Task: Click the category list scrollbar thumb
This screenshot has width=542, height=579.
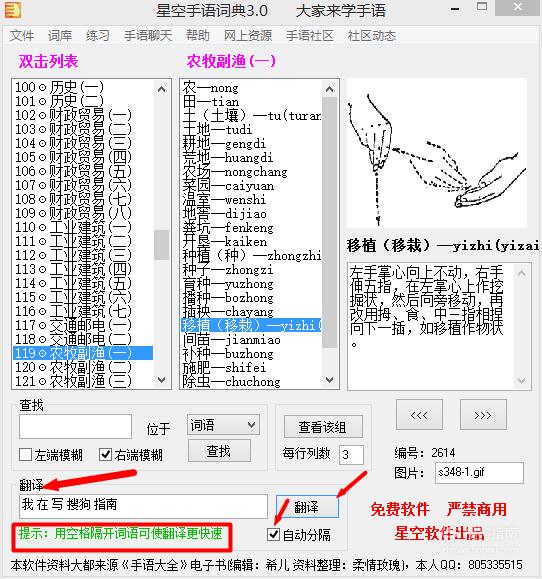Action: click(x=161, y=245)
